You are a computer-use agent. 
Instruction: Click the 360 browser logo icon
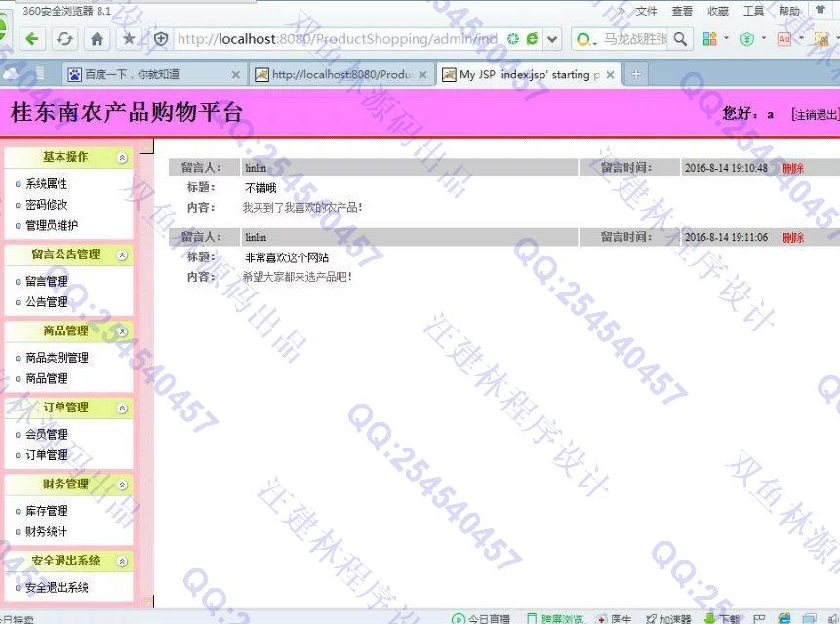point(3,29)
